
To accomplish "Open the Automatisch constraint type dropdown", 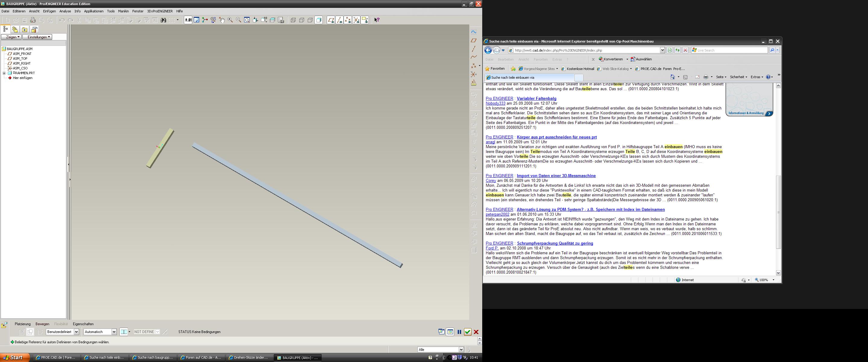I will click(x=100, y=332).
